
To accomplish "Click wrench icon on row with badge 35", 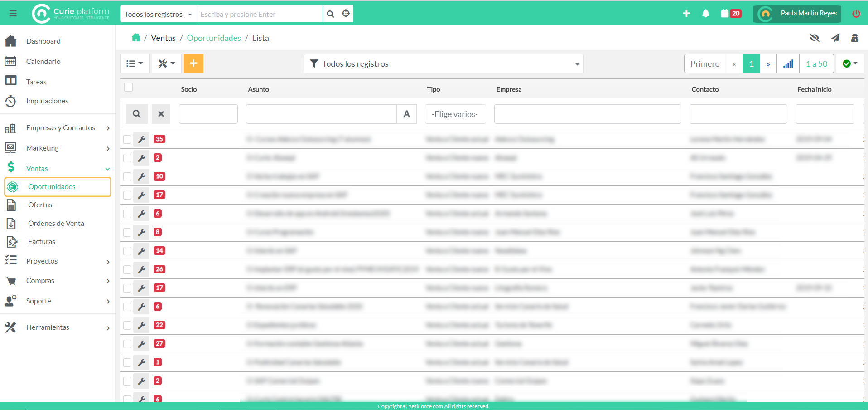I will (x=142, y=139).
